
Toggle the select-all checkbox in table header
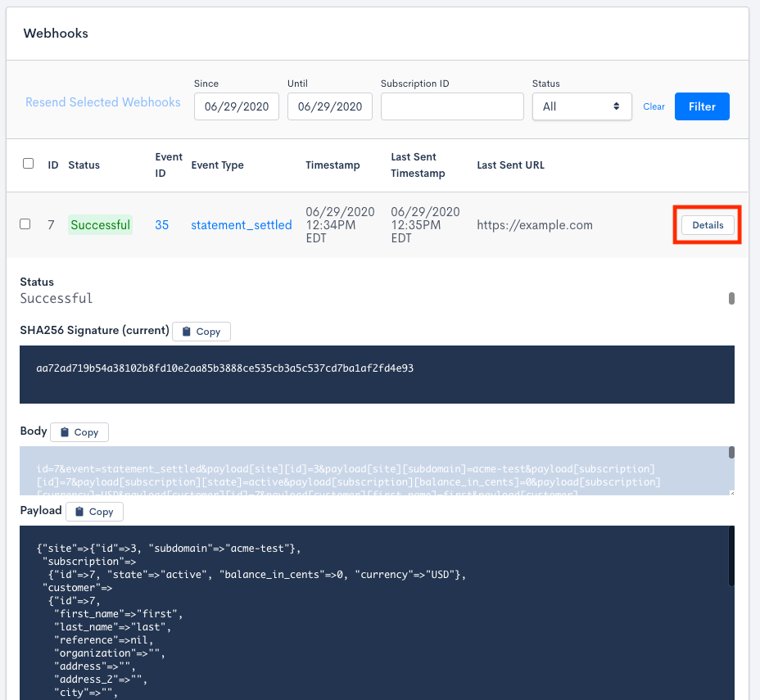(29, 164)
